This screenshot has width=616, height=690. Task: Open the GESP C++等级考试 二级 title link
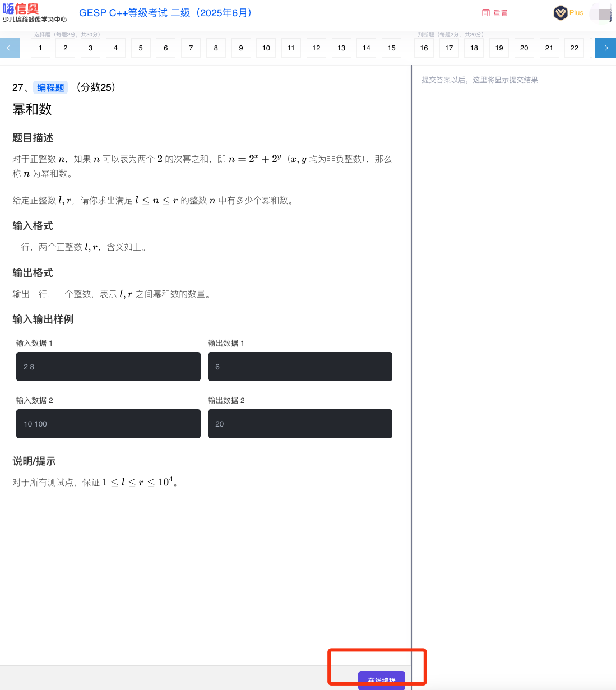click(x=167, y=13)
